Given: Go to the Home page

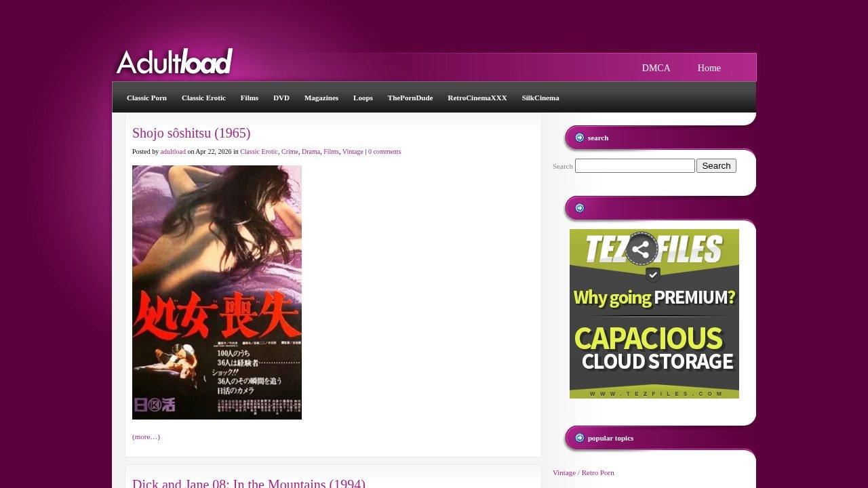Looking at the screenshot, I should click(709, 68).
